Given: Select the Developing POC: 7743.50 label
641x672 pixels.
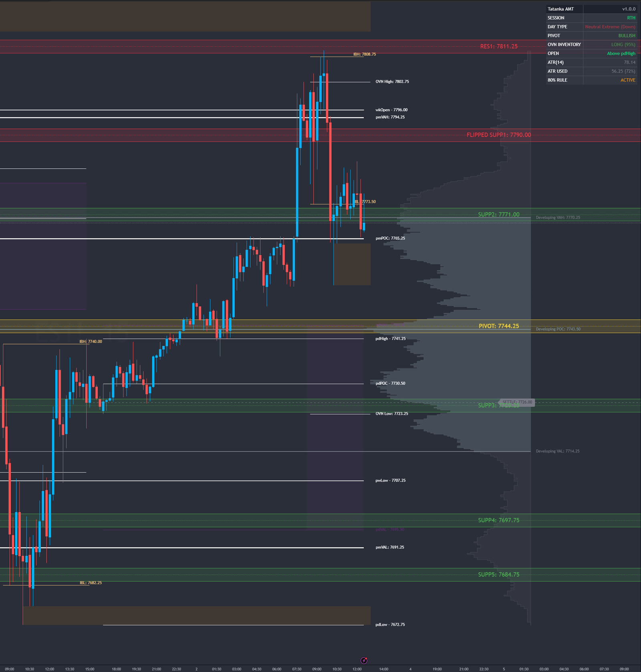Looking at the screenshot, I should (558, 329).
